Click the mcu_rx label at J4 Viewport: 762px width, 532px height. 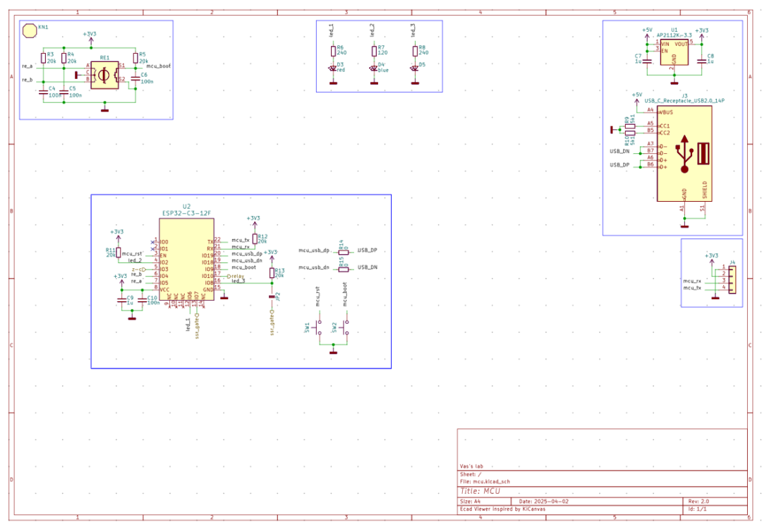[692, 281]
